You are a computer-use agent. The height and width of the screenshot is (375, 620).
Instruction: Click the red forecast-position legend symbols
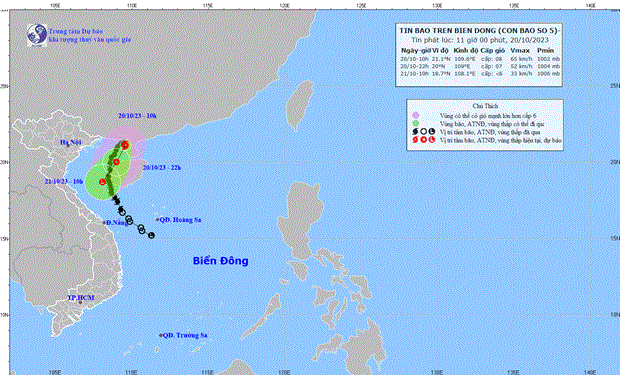point(423,140)
